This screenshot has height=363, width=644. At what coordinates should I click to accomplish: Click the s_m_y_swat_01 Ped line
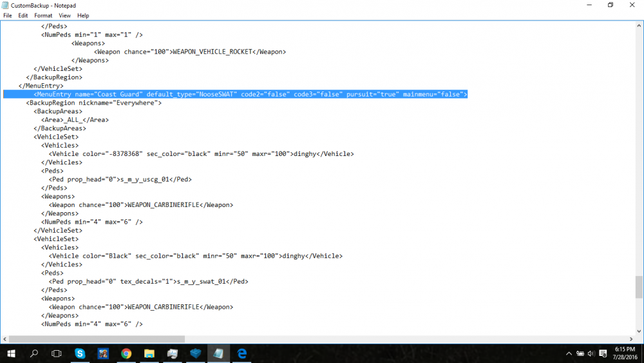[149, 282]
